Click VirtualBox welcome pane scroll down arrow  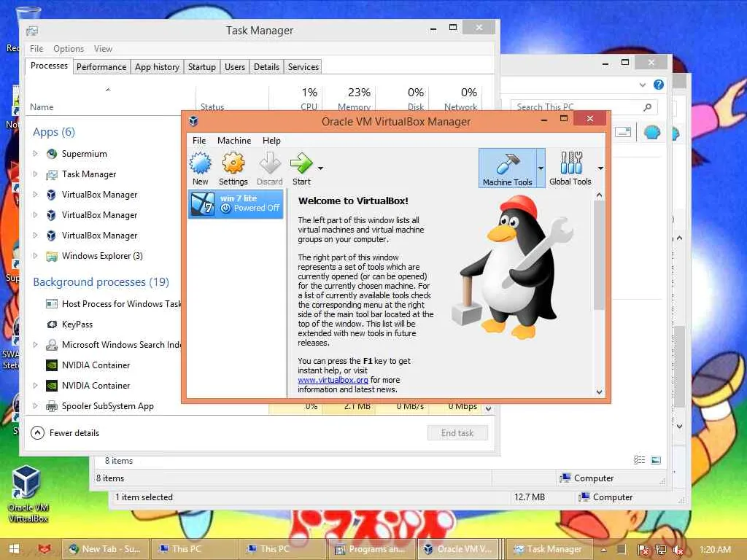(600, 392)
